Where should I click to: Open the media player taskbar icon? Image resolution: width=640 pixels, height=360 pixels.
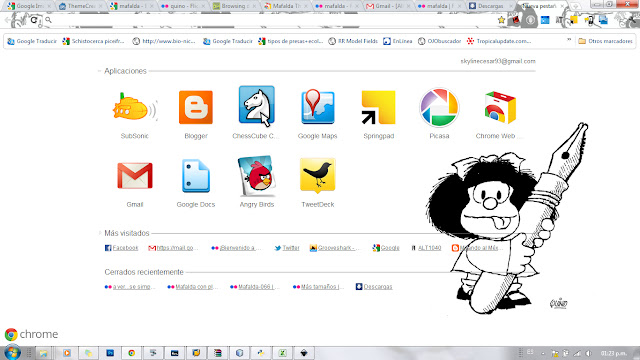pyautogui.click(x=67, y=353)
